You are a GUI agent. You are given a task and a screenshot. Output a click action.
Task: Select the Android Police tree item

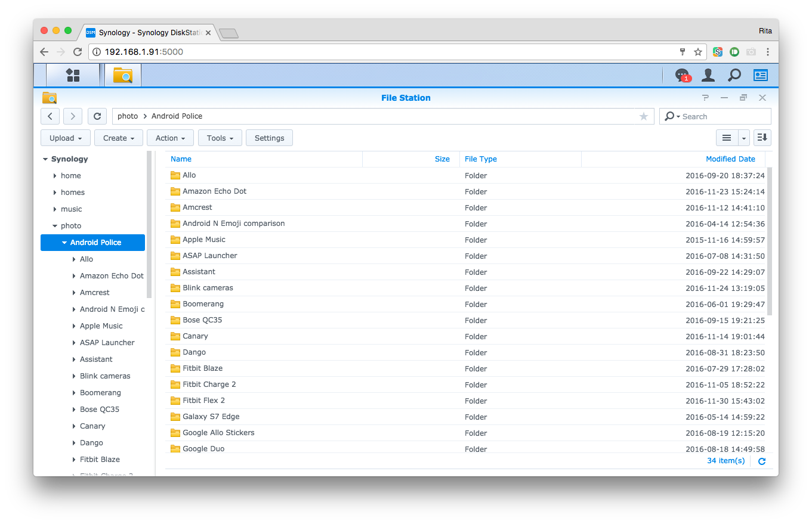click(92, 243)
